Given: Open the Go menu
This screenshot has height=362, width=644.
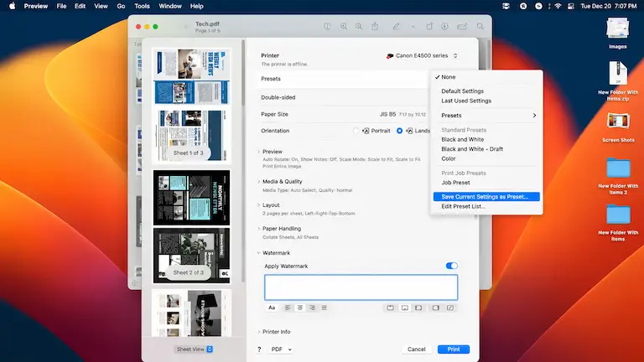Looking at the screenshot, I should pos(121,6).
